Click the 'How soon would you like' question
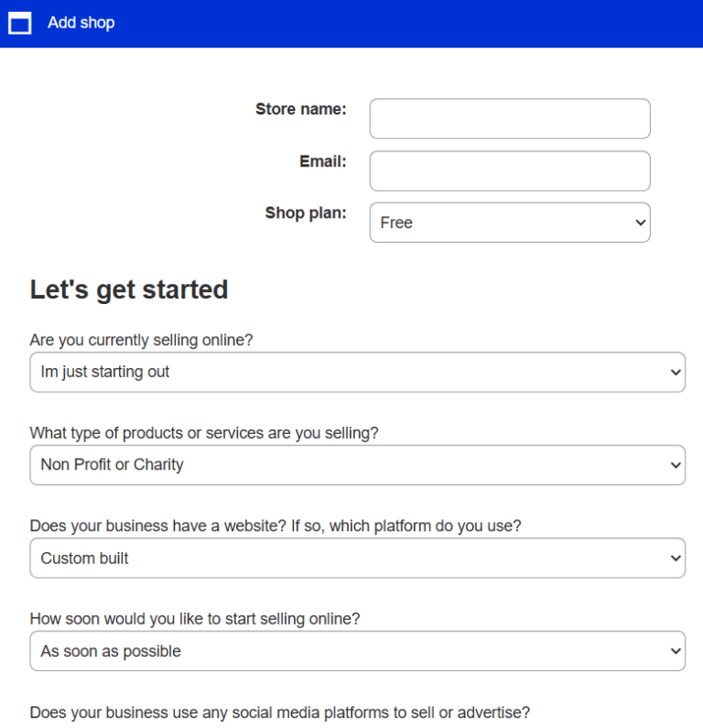Image resolution: width=703 pixels, height=728 pixels. (194, 619)
